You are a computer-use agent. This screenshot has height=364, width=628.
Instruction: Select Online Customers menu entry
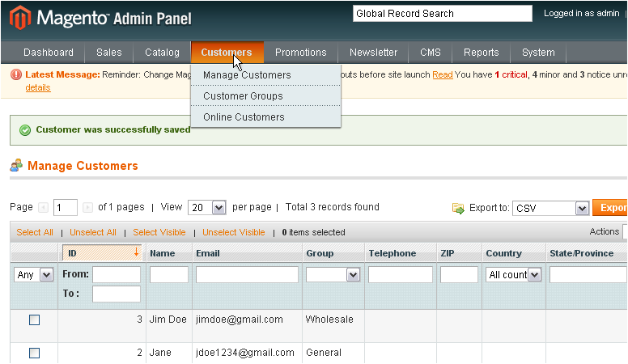click(x=266, y=117)
